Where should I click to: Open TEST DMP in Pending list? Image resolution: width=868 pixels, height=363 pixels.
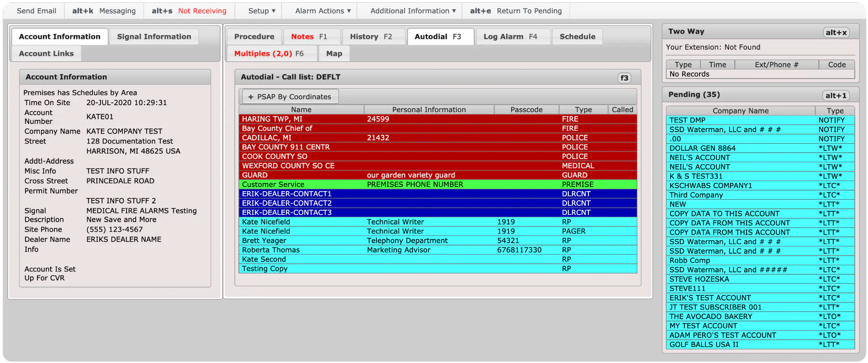(760, 120)
